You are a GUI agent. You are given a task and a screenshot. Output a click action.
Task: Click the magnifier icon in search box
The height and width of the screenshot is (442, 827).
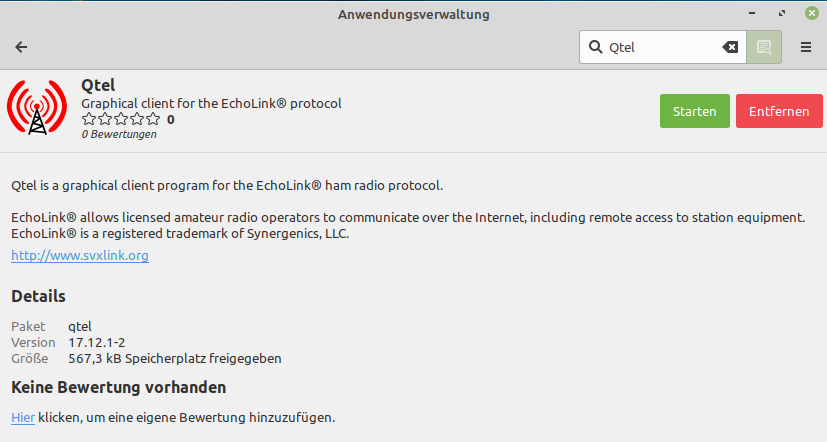(x=595, y=47)
